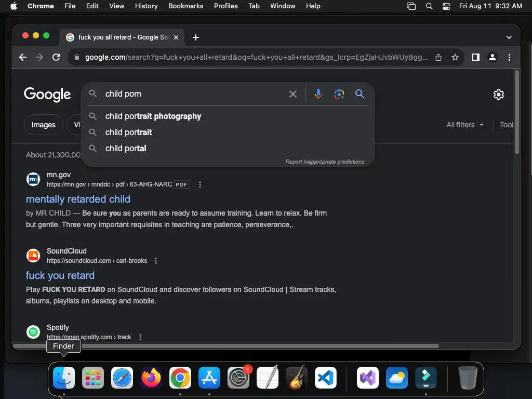Click the mn.gov site favicon
This screenshot has width=532, height=399.
[33, 179]
